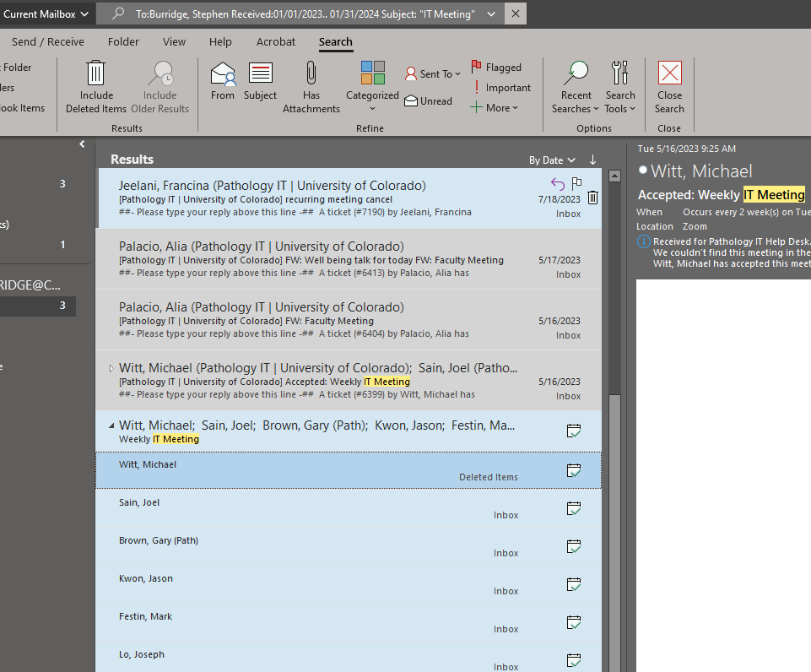
Task: Filter results by Important
Action: [x=500, y=88]
